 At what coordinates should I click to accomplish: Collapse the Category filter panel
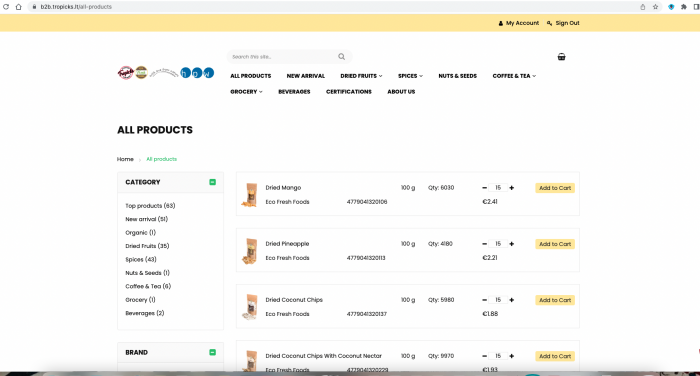point(212,182)
